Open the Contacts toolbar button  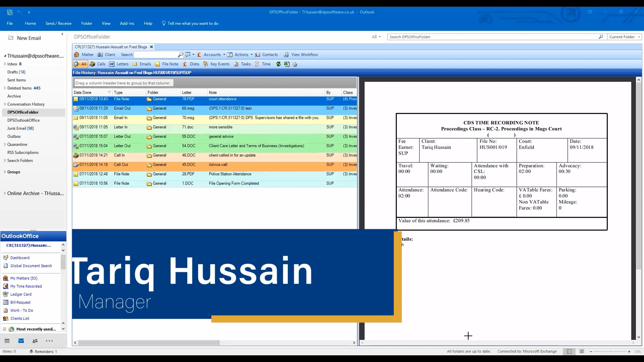pyautogui.click(x=266, y=55)
